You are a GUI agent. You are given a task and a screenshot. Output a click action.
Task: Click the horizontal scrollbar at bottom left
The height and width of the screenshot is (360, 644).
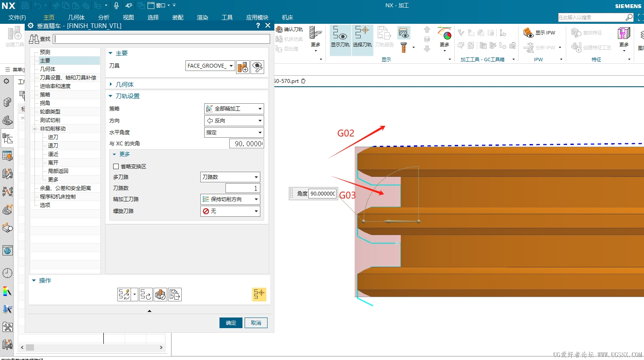pos(91,347)
